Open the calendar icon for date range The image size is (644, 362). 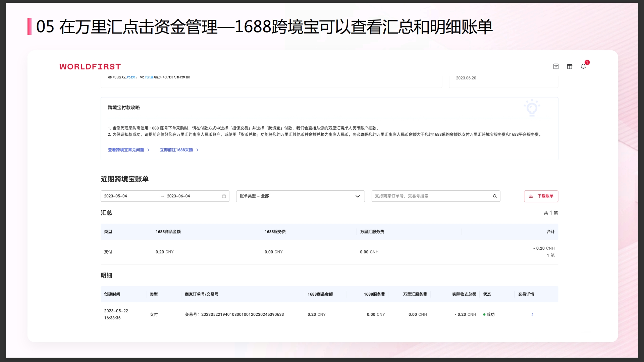(x=224, y=196)
